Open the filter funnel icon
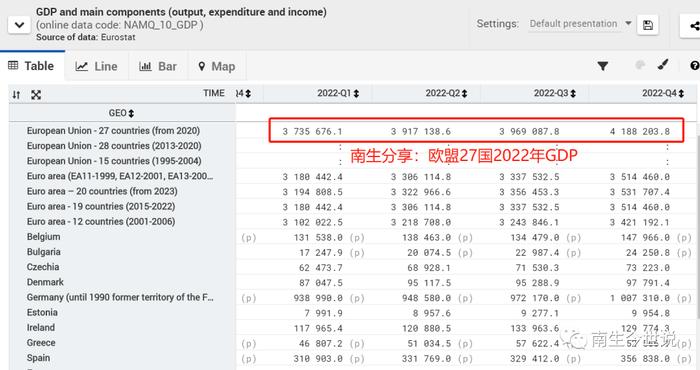This screenshot has height=370, width=700. pyautogui.click(x=603, y=66)
